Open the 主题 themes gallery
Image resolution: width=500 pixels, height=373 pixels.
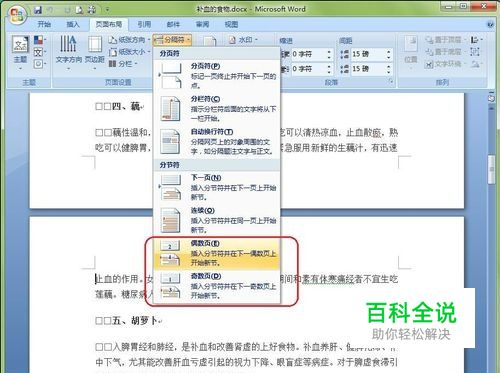click(20, 53)
